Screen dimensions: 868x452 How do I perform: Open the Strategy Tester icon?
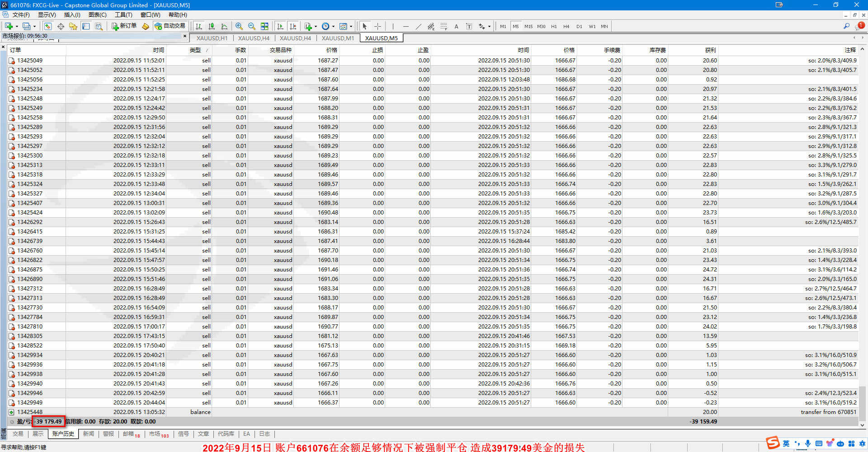pyautogui.click(x=99, y=26)
